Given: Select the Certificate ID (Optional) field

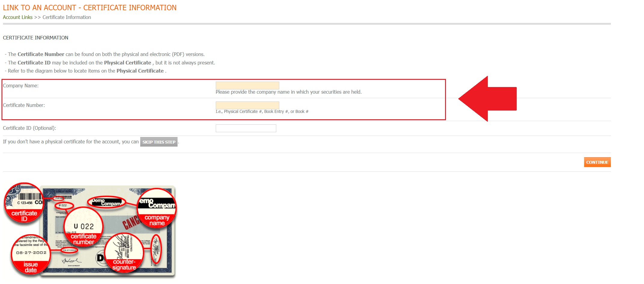Looking at the screenshot, I should (x=246, y=128).
